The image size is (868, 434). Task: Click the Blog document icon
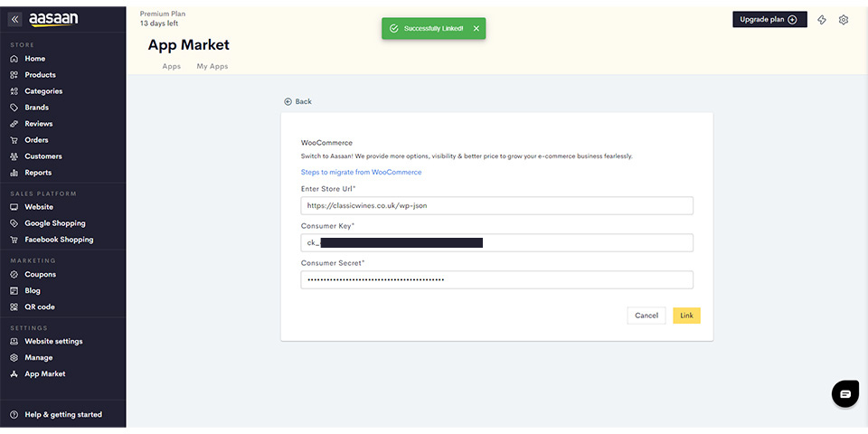point(14,290)
